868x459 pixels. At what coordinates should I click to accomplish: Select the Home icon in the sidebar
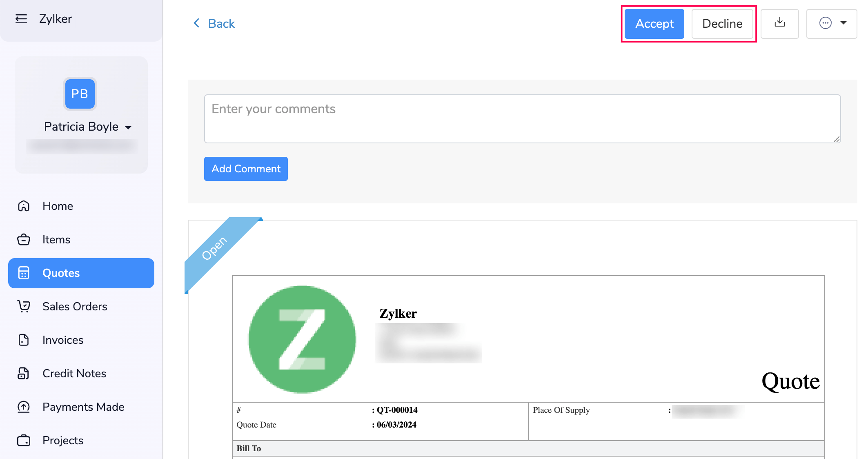coord(24,206)
